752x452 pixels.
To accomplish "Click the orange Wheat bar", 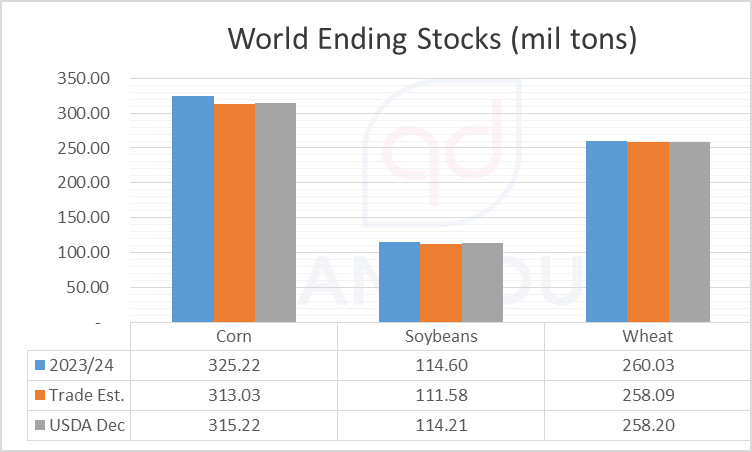I will pyautogui.click(x=648, y=233).
